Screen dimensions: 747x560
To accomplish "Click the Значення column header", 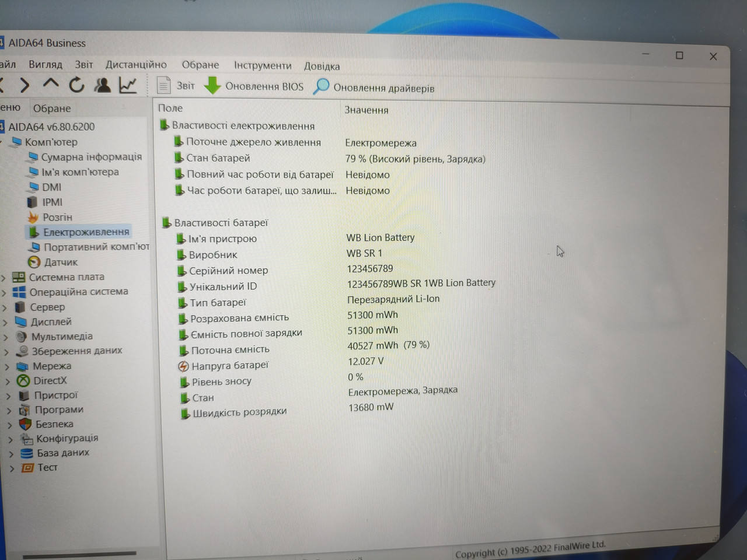I will [366, 110].
